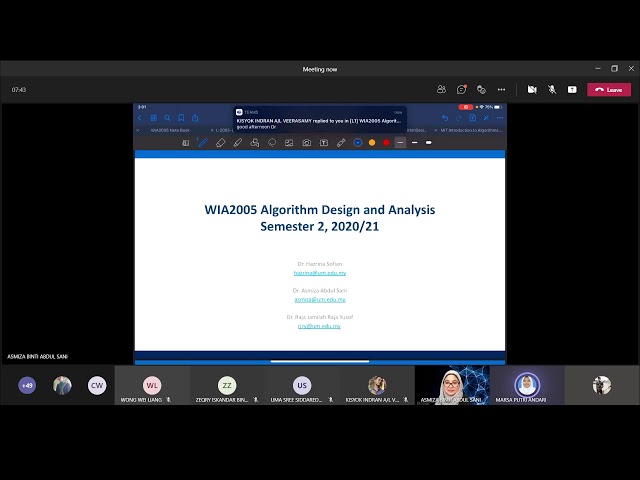
Task: Click the share/export icon in GoodNotes
Action: coord(195,118)
